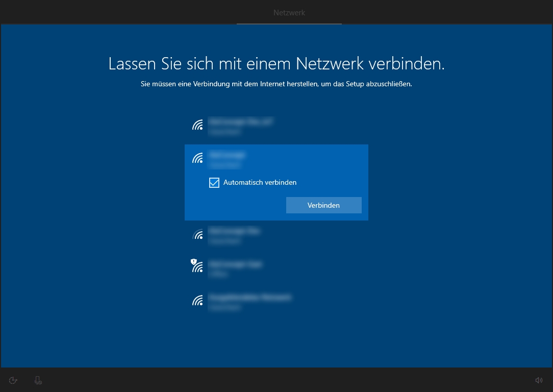Click the "Lassen Sie sich mit einem Netzwerk verbinden" heading
Image resolution: width=553 pixels, height=392 pixels.
point(276,64)
